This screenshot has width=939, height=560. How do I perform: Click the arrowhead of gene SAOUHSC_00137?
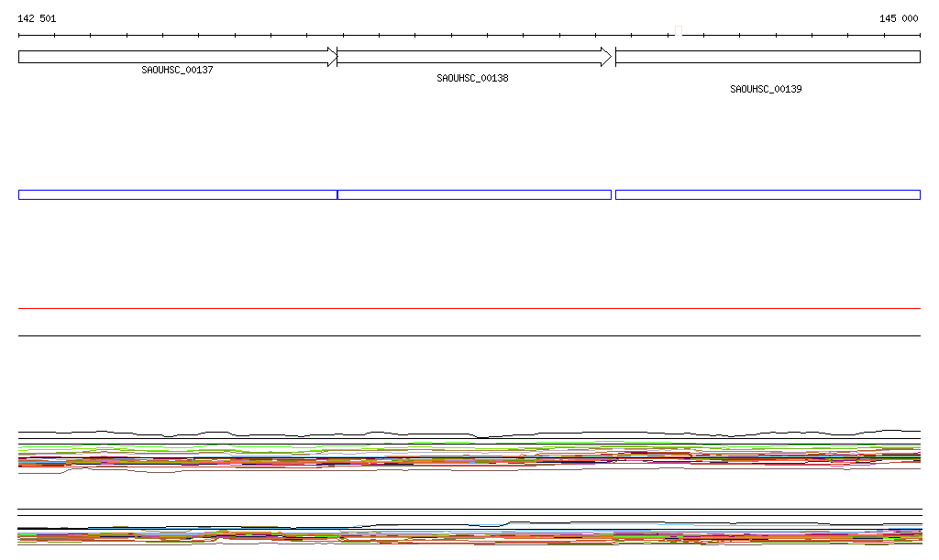332,57
